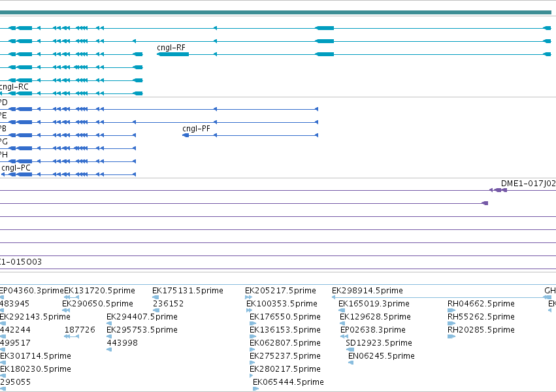Select the DME1-017J02 feature label
The image size is (556, 392).
(528, 183)
